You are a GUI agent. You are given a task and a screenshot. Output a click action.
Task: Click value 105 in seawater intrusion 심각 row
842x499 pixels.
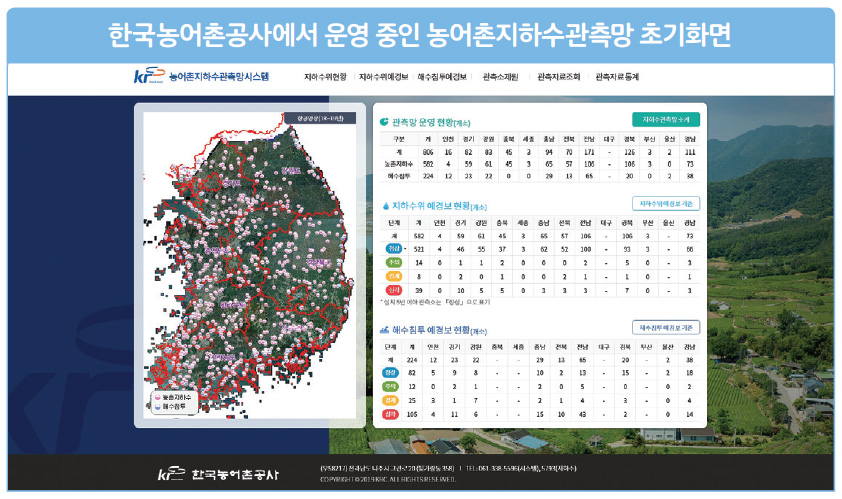coord(412,415)
